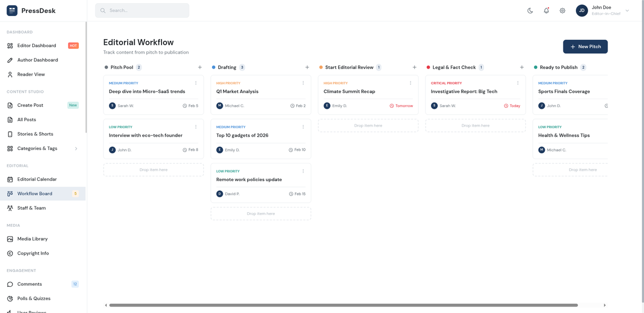Open the notifications bell

point(546,10)
